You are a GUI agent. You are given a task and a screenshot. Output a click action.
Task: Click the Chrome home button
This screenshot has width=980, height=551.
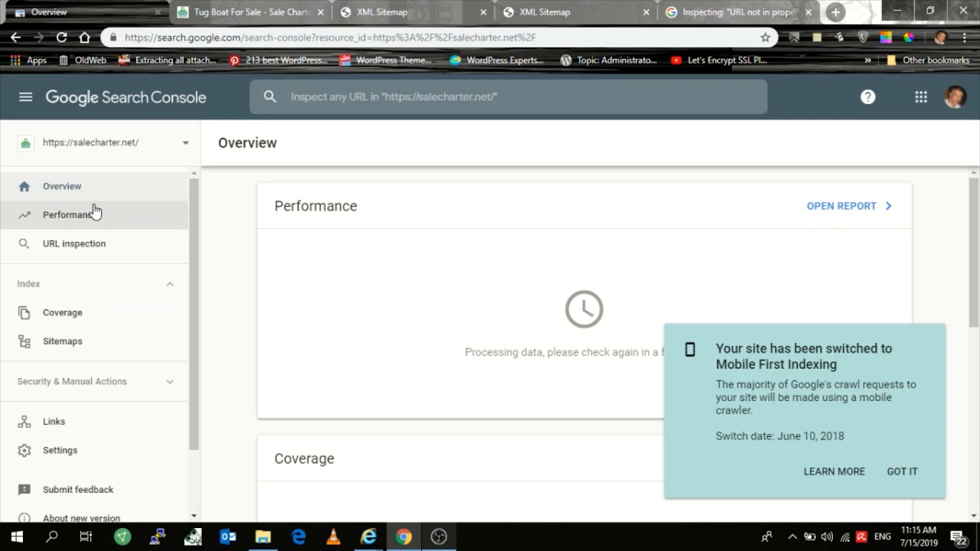click(84, 37)
